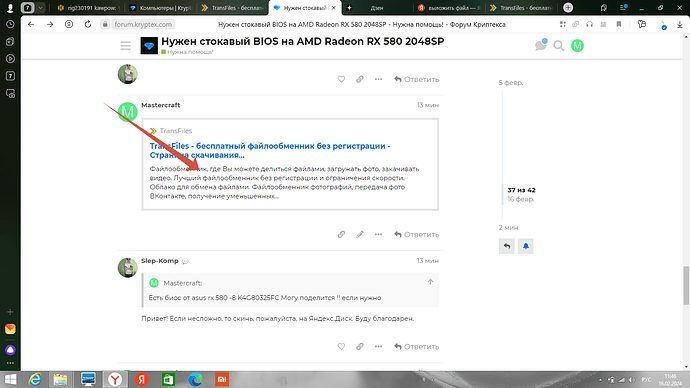Open the green M user avatar menu
Image resolution: width=690 pixels, height=388 pixels.
(577, 46)
